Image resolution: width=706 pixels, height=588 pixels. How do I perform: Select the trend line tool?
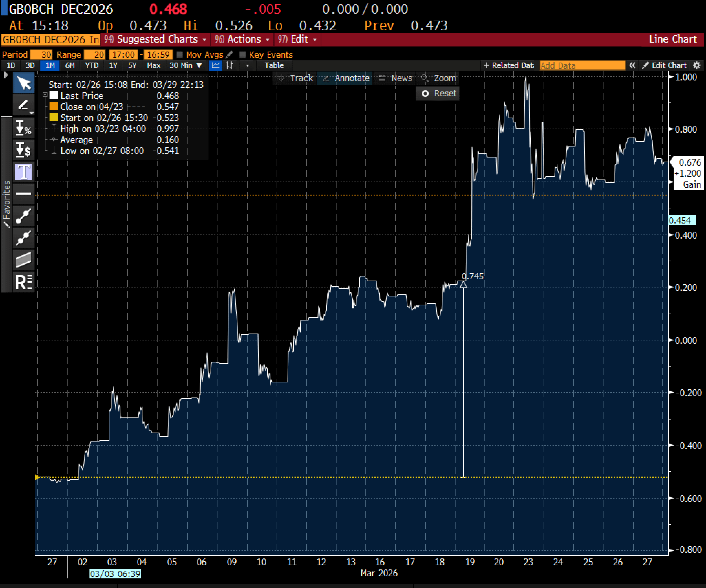click(x=24, y=216)
